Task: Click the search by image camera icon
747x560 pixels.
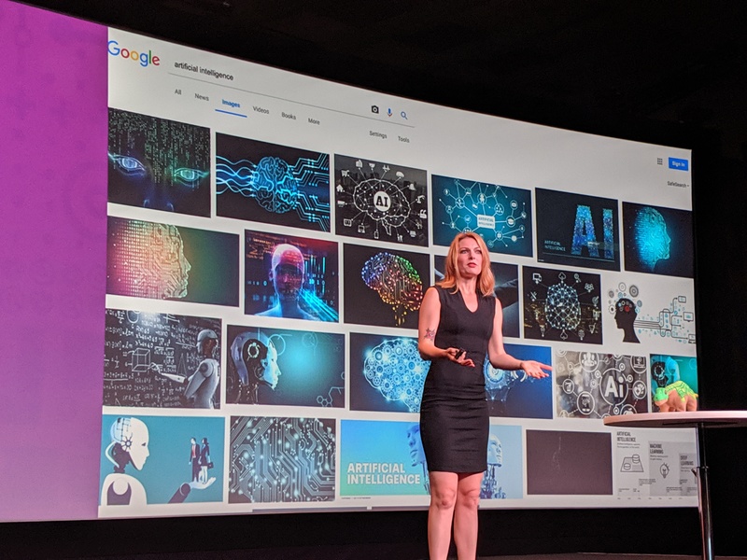Action: click(x=375, y=109)
